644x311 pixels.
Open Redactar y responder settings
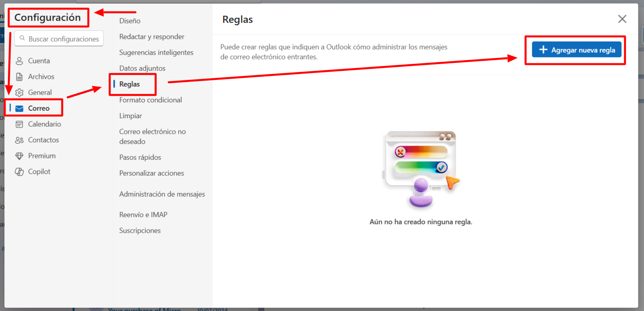(x=152, y=37)
